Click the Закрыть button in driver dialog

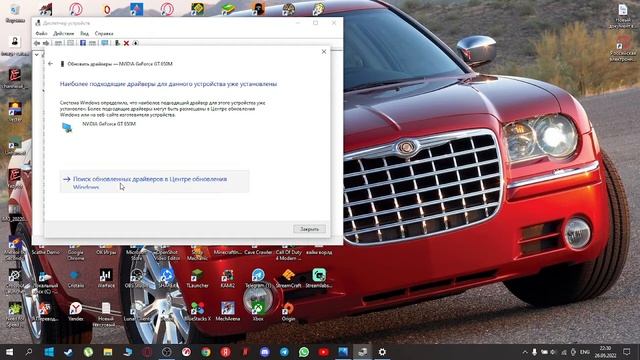309,229
